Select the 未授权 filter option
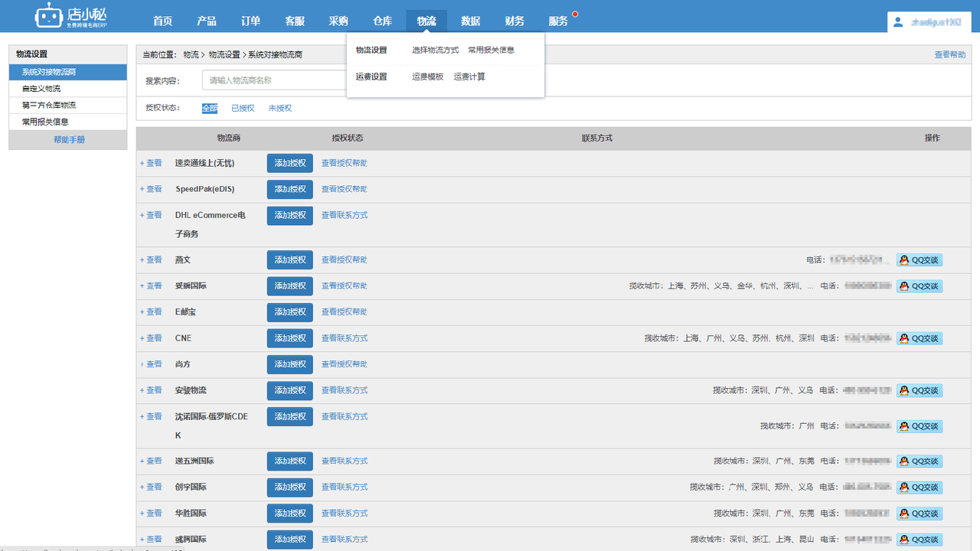 click(x=279, y=108)
